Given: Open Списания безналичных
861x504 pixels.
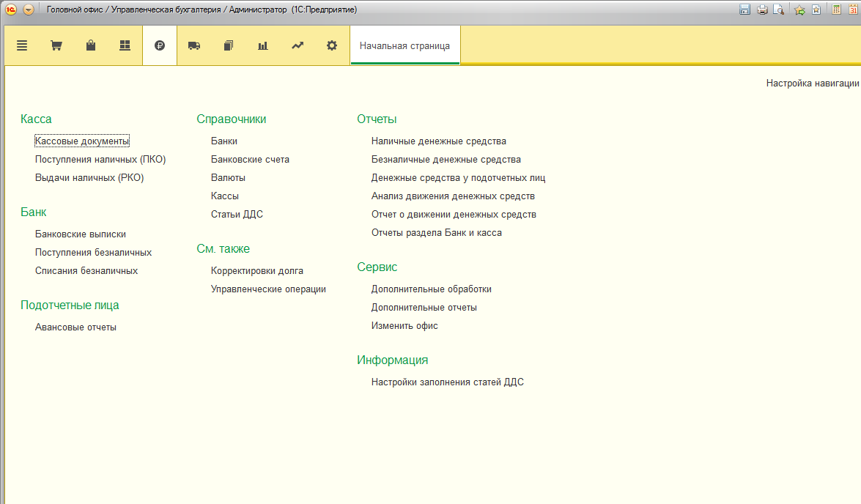Looking at the screenshot, I should pos(86,270).
